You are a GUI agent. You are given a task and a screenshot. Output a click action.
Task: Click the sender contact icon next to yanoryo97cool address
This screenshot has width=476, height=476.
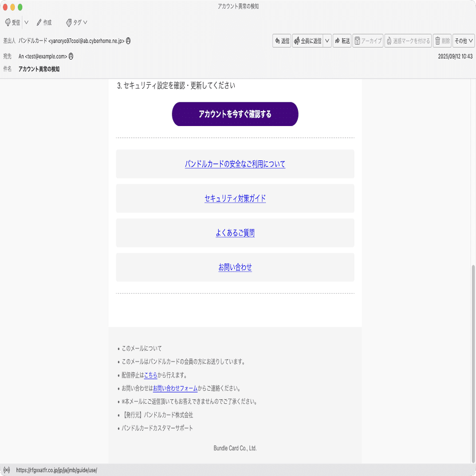(128, 41)
